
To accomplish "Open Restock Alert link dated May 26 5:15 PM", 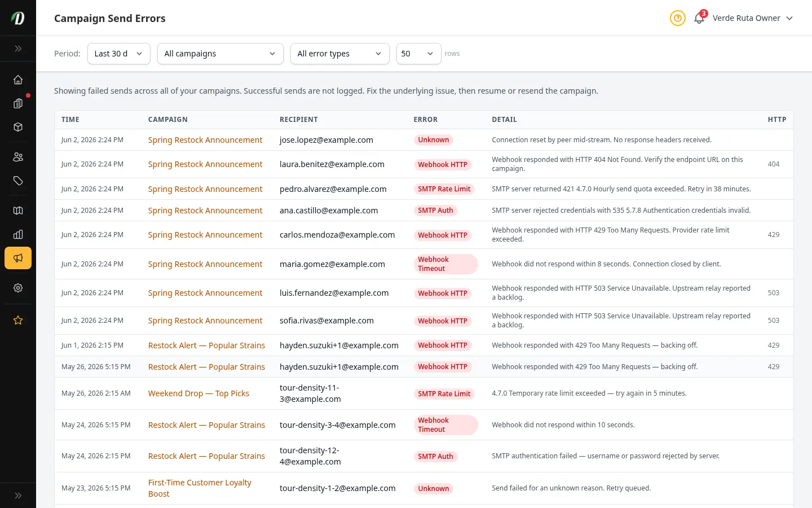I will [206, 367].
